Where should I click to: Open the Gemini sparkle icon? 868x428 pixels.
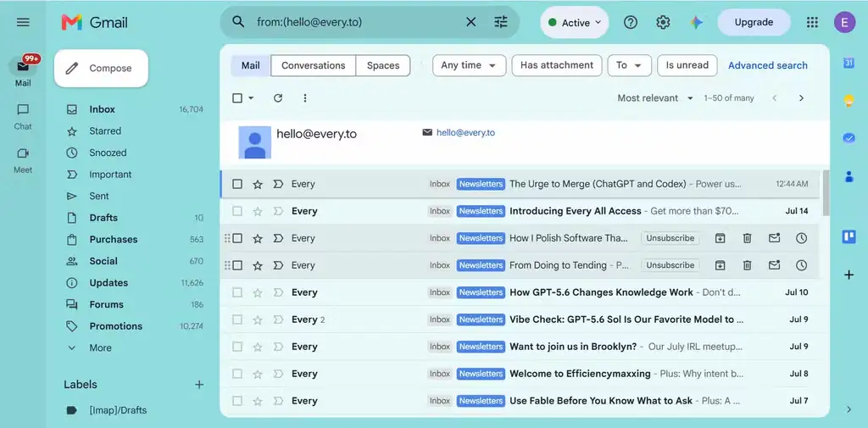click(x=697, y=22)
